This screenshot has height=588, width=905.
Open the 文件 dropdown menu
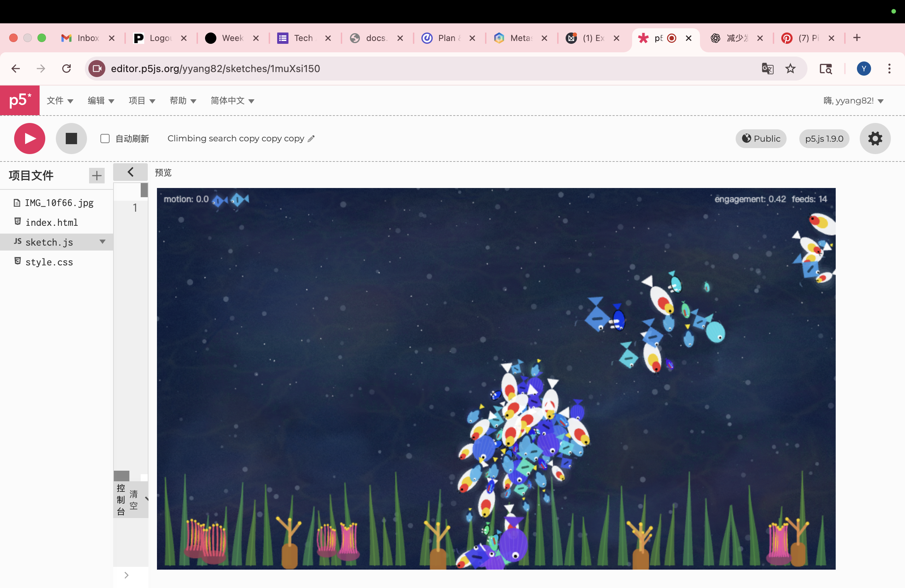(60, 101)
